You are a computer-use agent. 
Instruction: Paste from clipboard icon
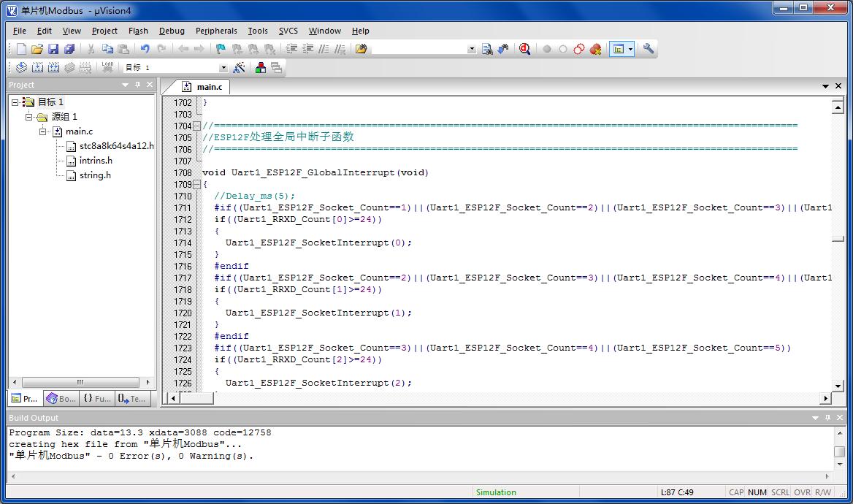click(123, 49)
